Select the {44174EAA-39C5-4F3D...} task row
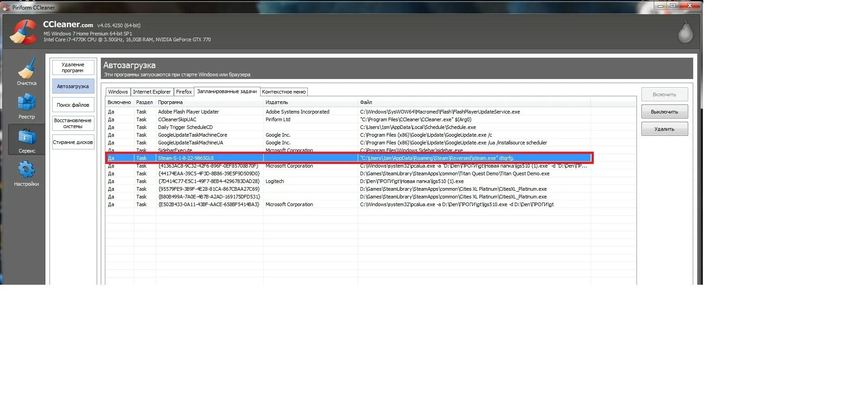Screen dimensions: 868x396 tap(348, 173)
